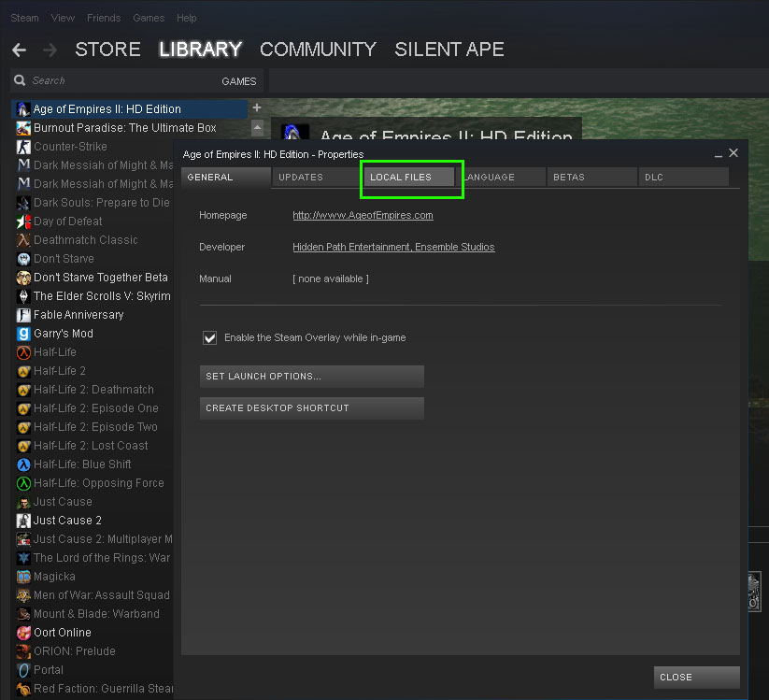Click the forward arrow navigation icon
This screenshot has height=700, width=769.
point(50,50)
